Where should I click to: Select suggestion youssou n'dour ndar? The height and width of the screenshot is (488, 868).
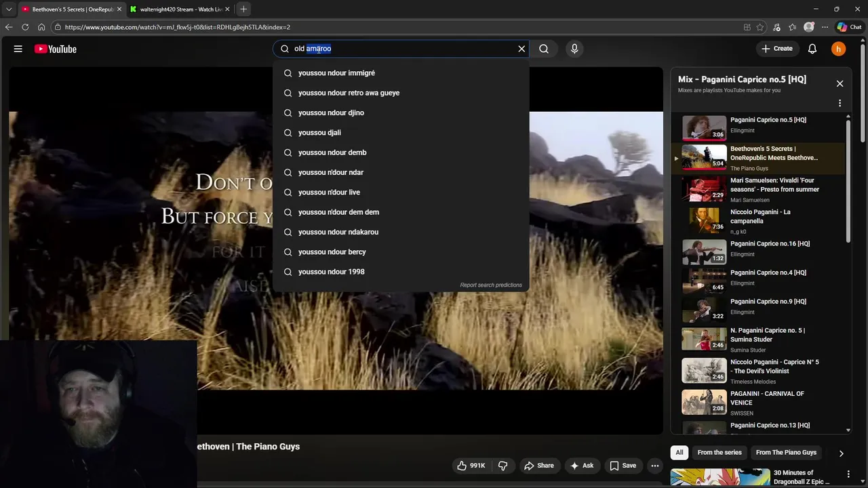coord(401,172)
